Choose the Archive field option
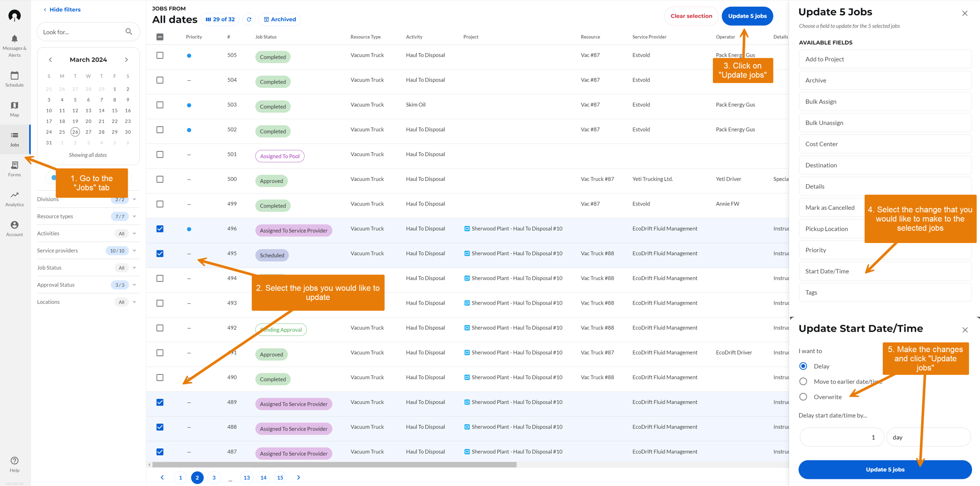Viewport: 980px width, 486px height. pos(885,80)
